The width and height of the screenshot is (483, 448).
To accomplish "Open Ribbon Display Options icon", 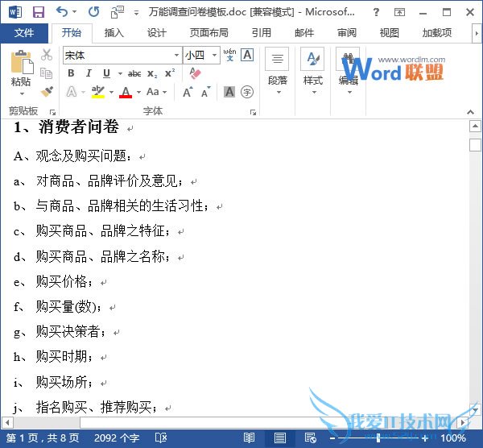I will point(399,12).
